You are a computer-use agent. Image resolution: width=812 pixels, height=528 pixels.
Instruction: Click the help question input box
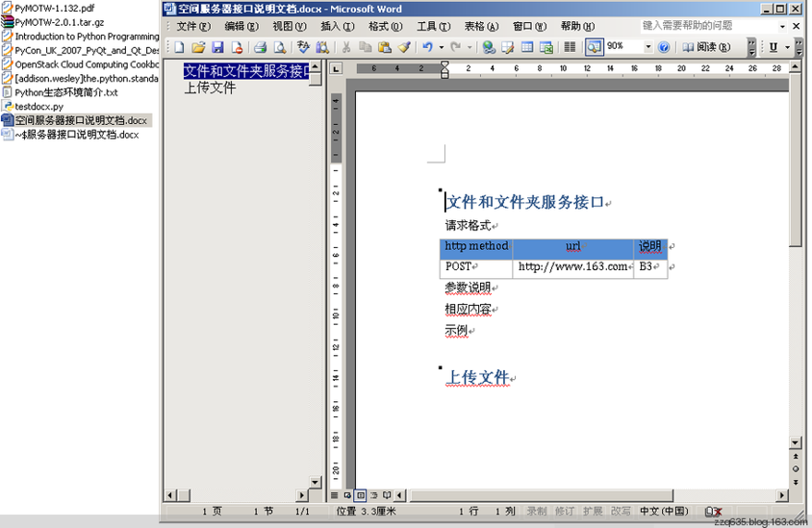tap(708, 26)
